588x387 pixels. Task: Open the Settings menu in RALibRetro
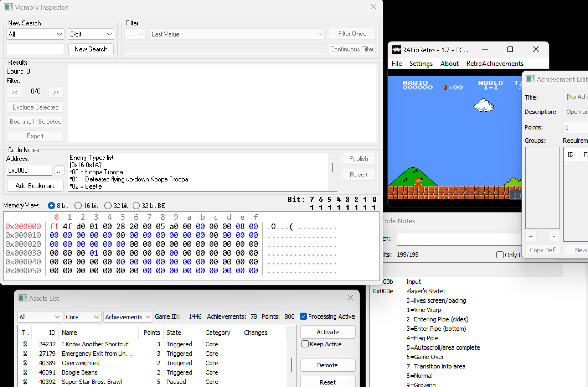point(421,63)
